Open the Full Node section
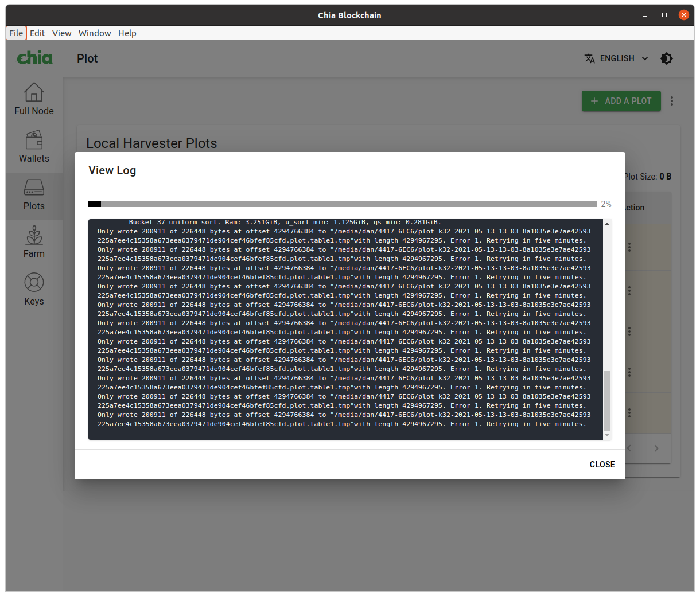The height and width of the screenshot is (597, 700). coord(34,99)
